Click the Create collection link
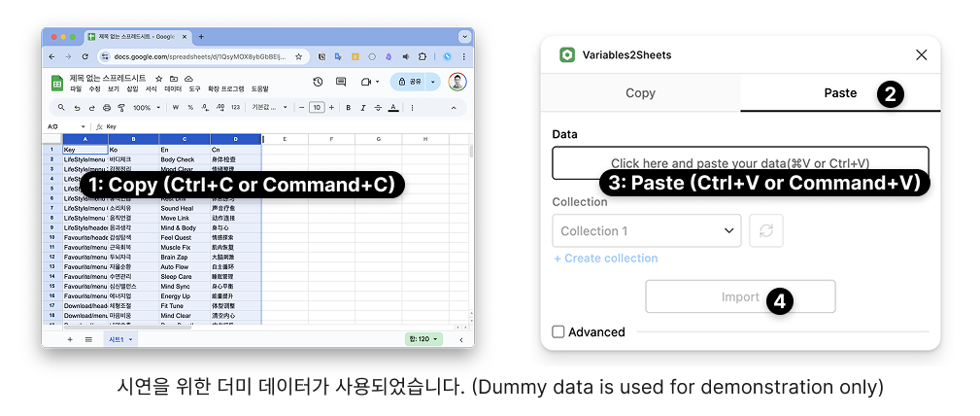The height and width of the screenshot is (416, 980). [605, 259]
